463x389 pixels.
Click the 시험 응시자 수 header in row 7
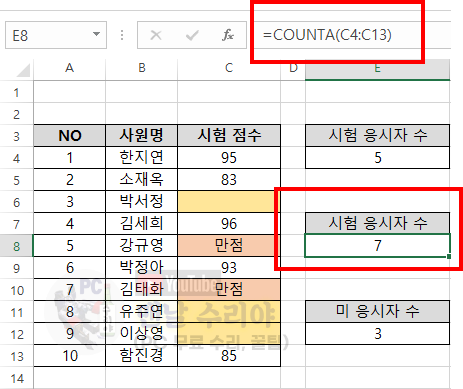[377, 223]
